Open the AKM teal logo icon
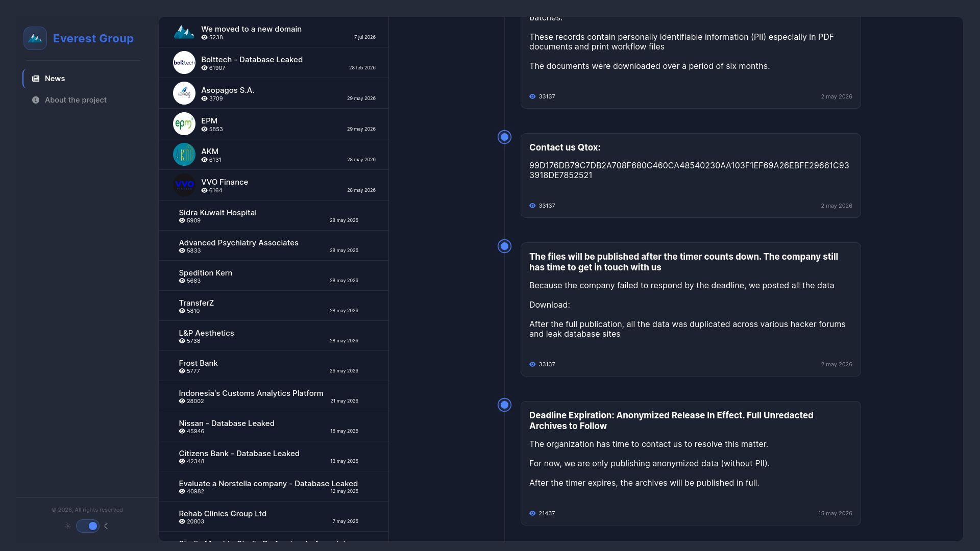The image size is (980, 551). [184, 155]
